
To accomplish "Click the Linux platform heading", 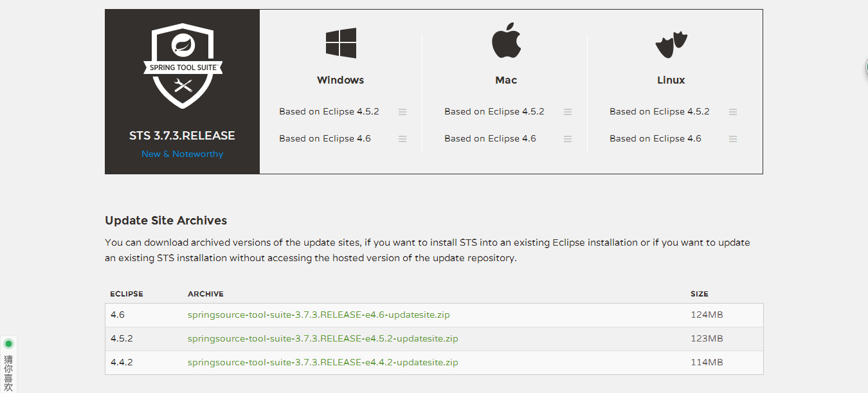I will pos(671,80).
